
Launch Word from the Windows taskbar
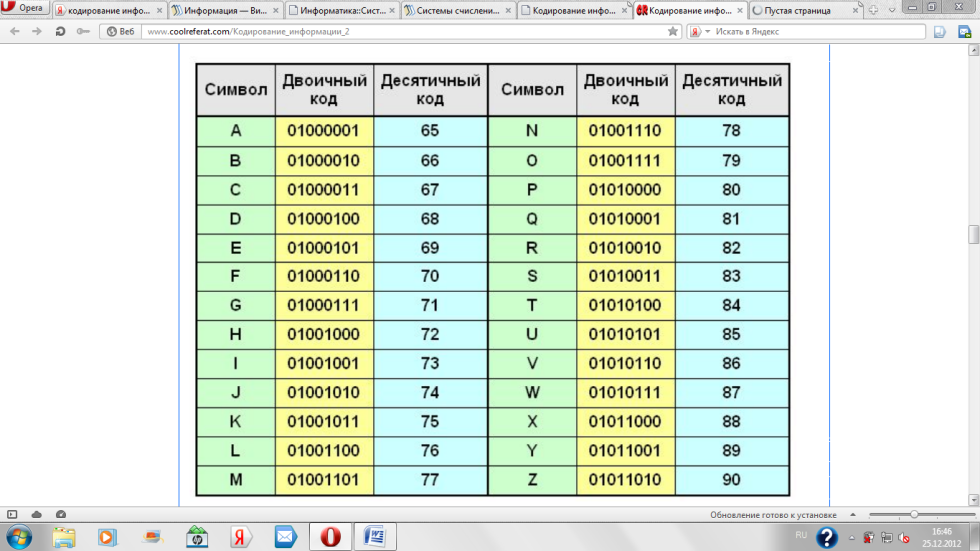click(375, 537)
